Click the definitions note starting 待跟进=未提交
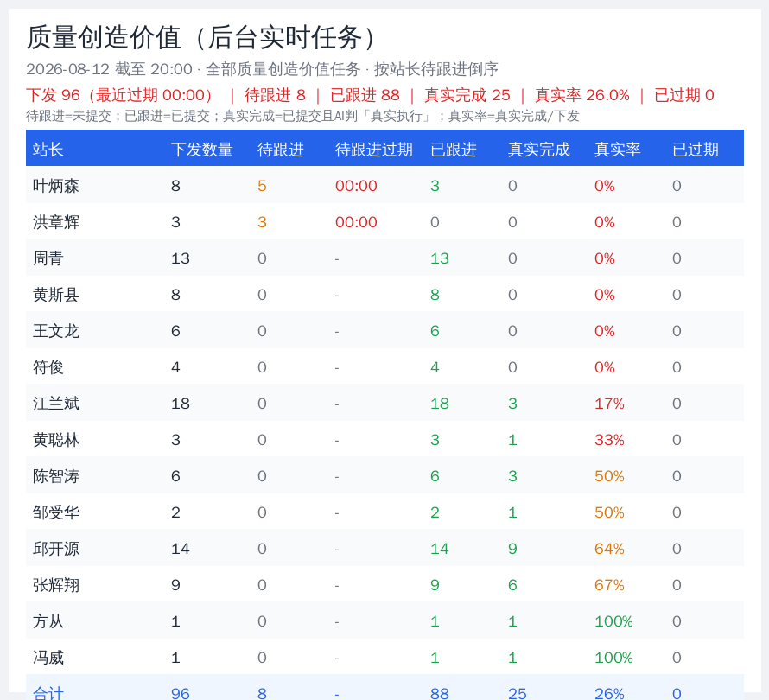The width and height of the screenshot is (769, 700). (x=302, y=117)
